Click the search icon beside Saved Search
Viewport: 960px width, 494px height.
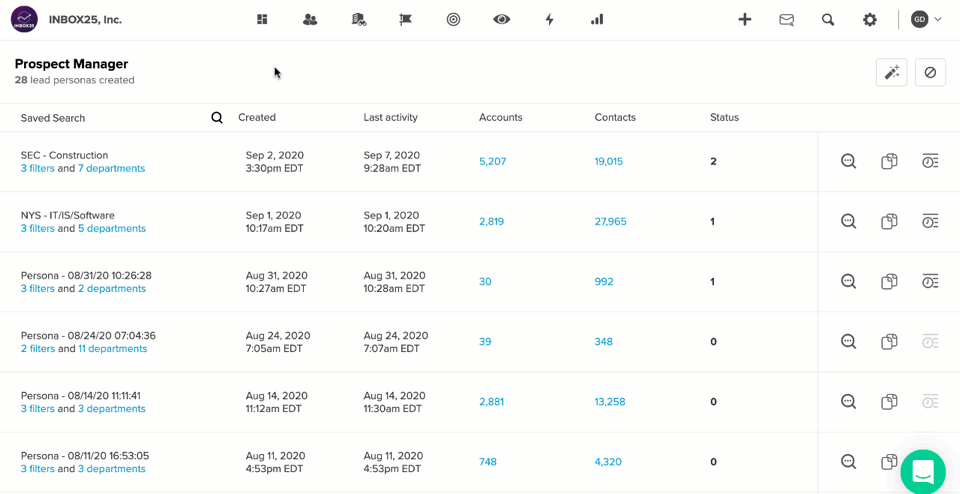[x=217, y=118]
